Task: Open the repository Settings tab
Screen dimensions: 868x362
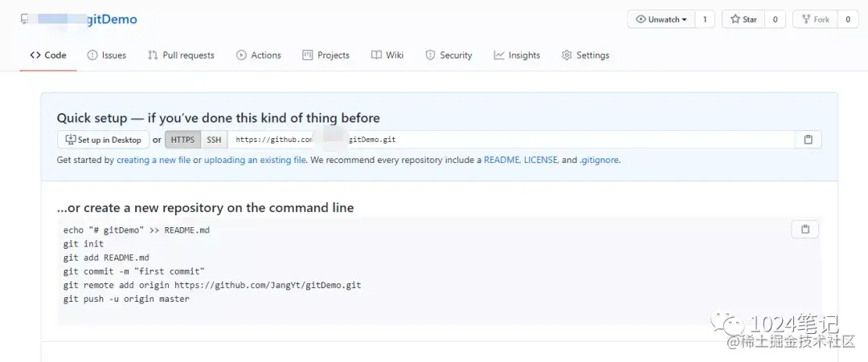Action: click(x=586, y=55)
